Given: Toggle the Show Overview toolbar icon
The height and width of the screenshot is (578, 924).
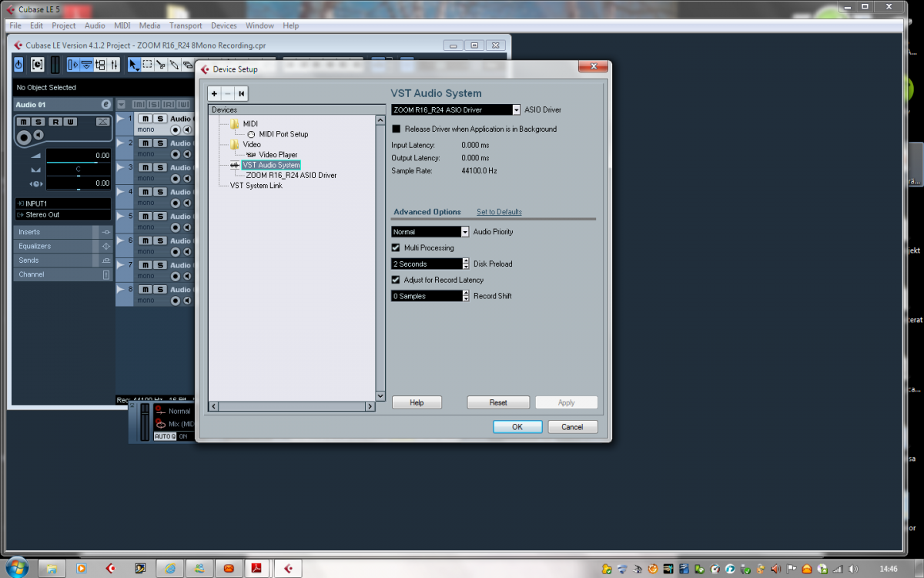Looking at the screenshot, I should click(x=100, y=65).
